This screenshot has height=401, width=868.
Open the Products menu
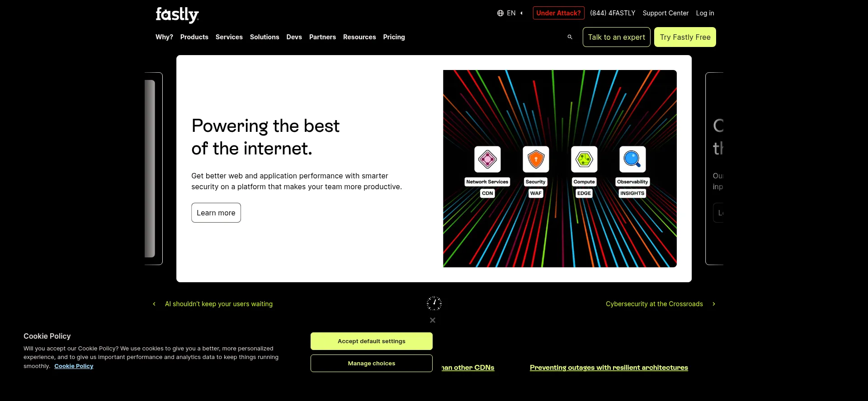(194, 37)
